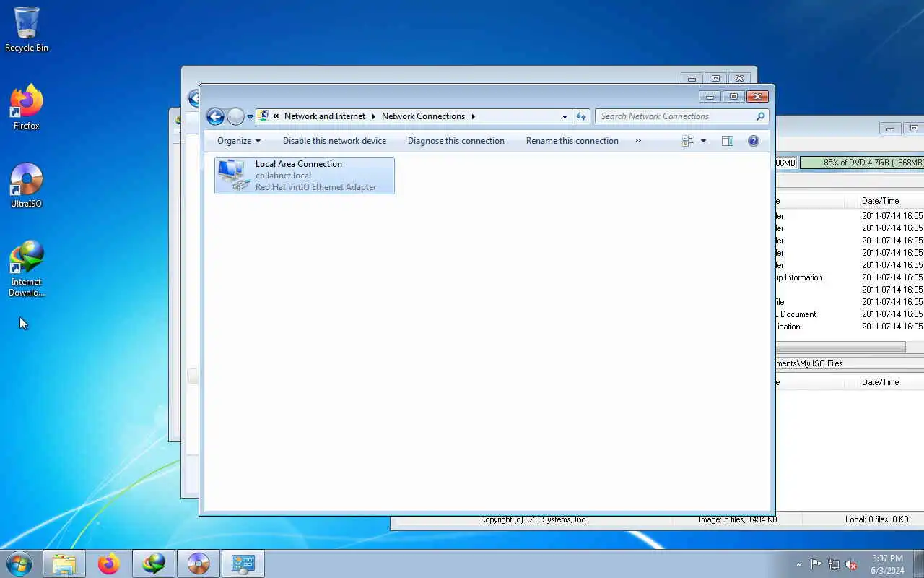Click DVD capacity bar in UltraISO
Viewport: 924px width, 578px height.
click(862, 163)
